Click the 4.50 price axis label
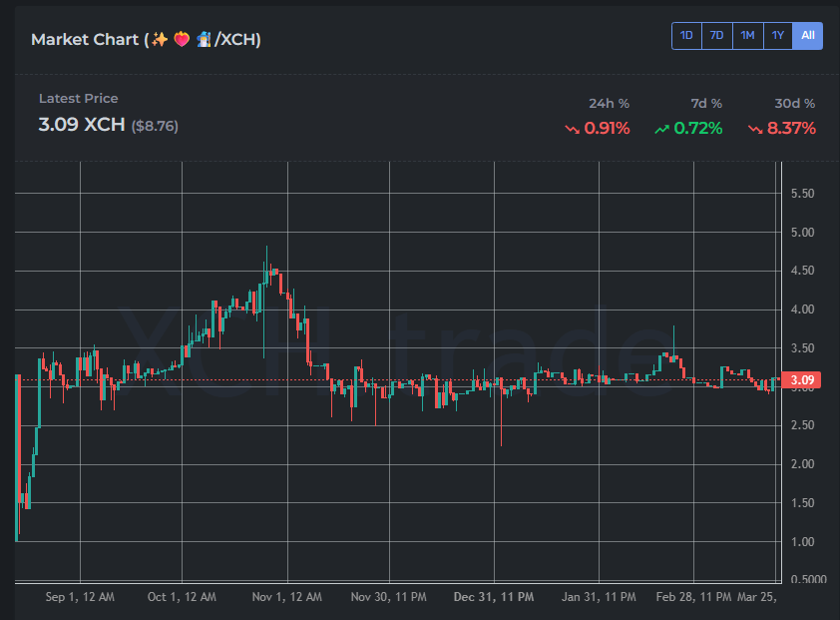Screen dimensions: 840x620 [802, 271]
